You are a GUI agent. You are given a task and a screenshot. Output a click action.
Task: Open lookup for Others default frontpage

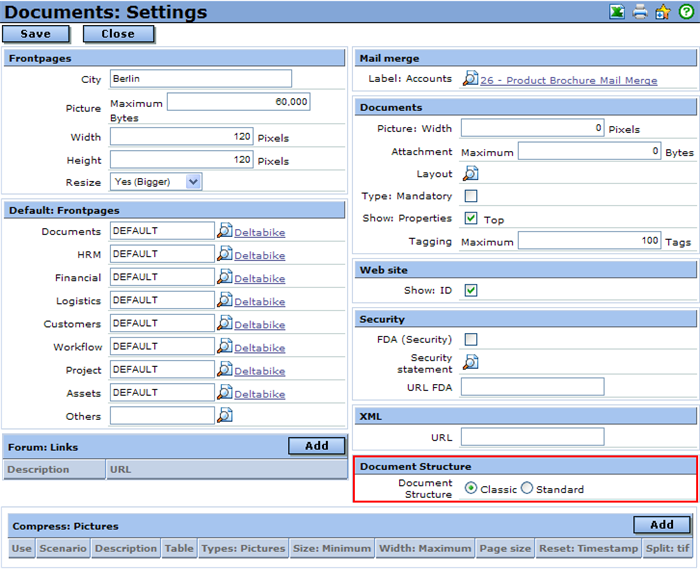[x=225, y=415]
